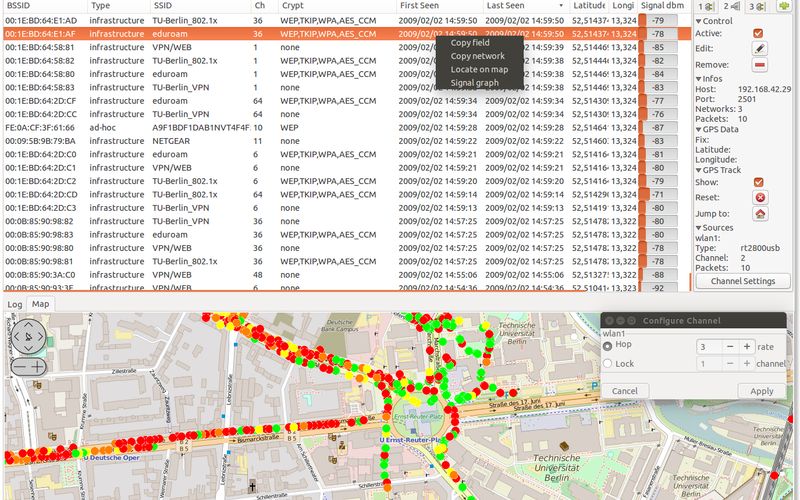Toggle the GPS Track Show checkbox
This screenshot has height=500, width=800.
click(759, 182)
